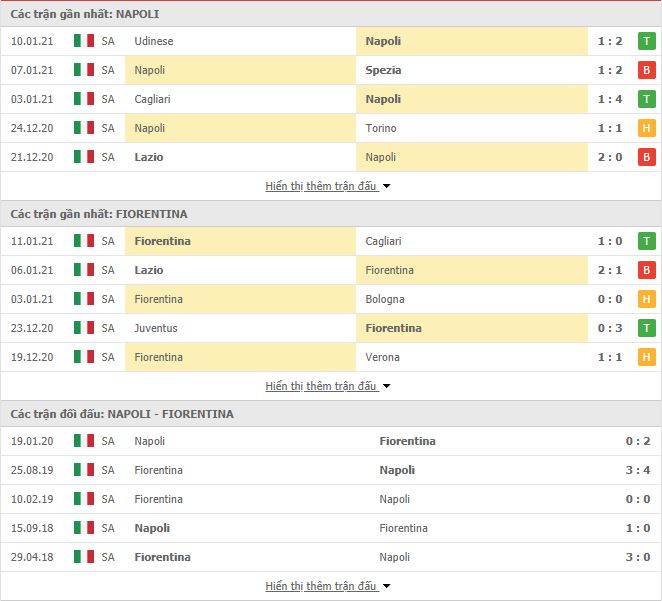Select the 'Các trận đối đầu: NAPOLI - FIORENTINA' header
This screenshot has width=662, height=601.
pyautogui.click(x=122, y=414)
